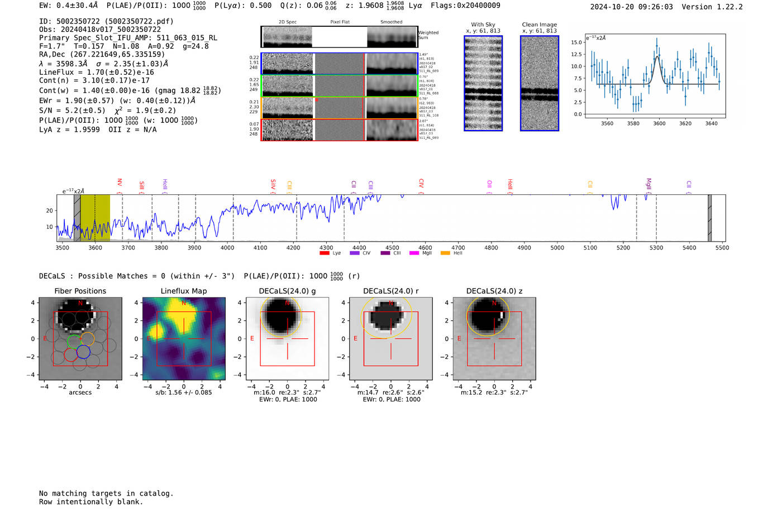Click the 'm:16.0 re:2.3" s:2.7"' caption
The width and height of the screenshot is (782, 532).
point(287,392)
